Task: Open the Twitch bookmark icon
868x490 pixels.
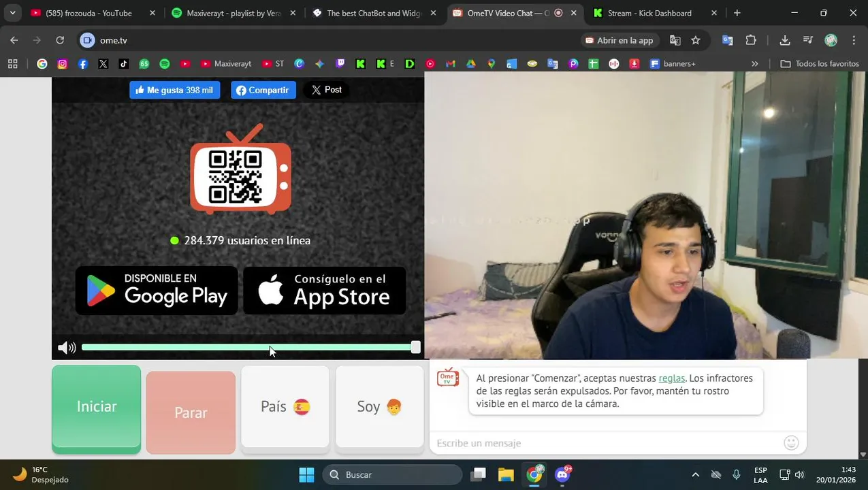Action: pyautogui.click(x=340, y=63)
